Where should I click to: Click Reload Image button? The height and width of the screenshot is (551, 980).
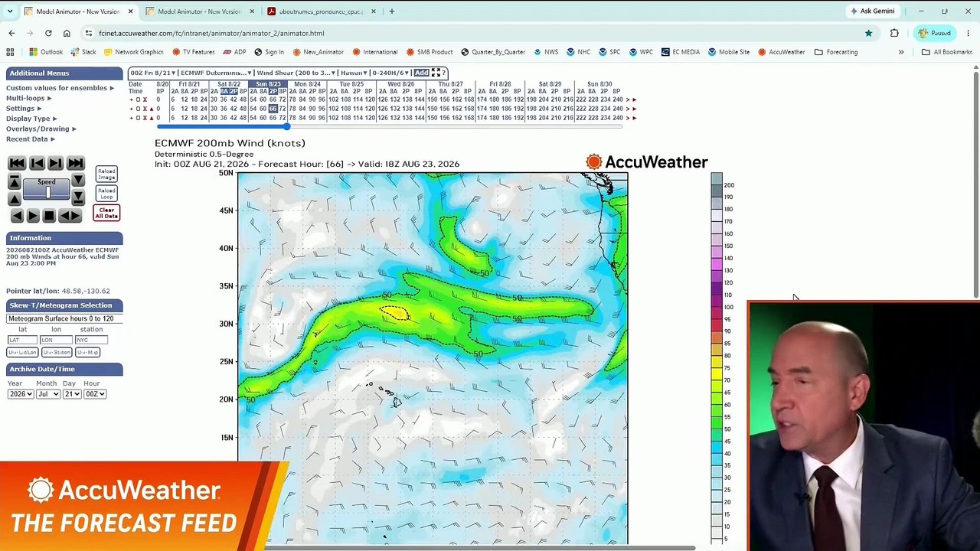pyautogui.click(x=106, y=174)
